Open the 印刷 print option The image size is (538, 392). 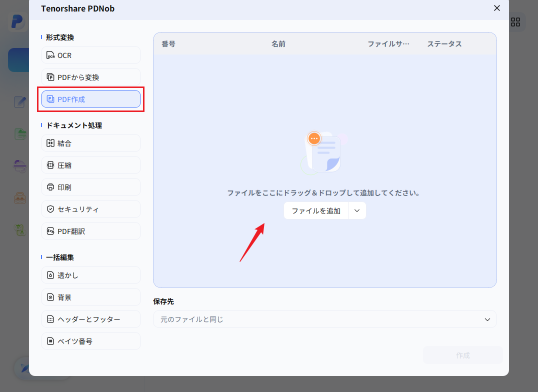click(91, 187)
